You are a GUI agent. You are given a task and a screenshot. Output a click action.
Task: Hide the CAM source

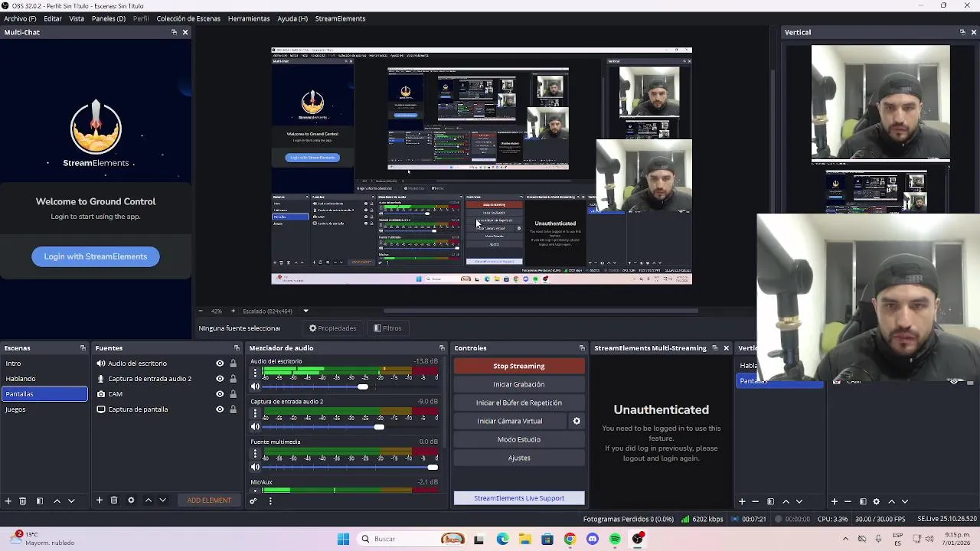220,394
